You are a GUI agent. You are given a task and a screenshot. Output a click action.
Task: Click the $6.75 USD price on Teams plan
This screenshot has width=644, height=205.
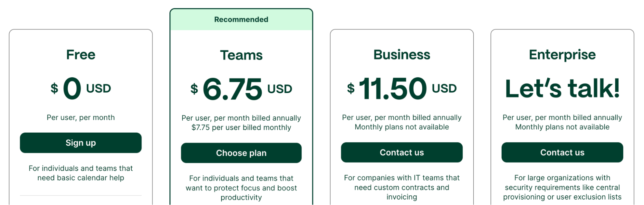coord(241,89)
